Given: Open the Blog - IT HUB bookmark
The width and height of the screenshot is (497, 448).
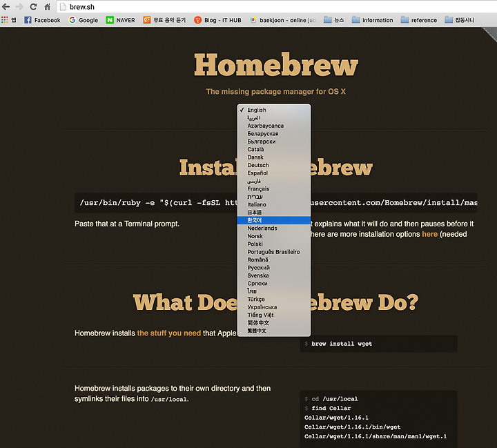Looking at the screenshot, I should coord(217,20).
